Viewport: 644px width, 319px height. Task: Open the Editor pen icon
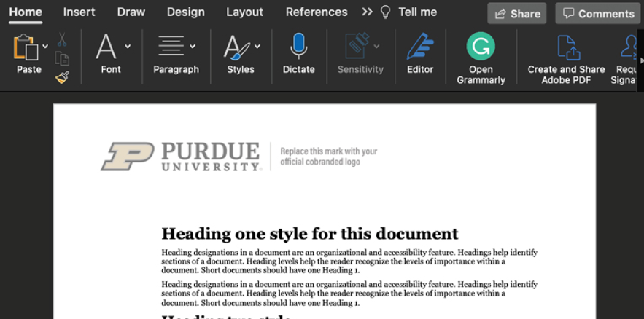pyautogui.click(x=420, y=47)
